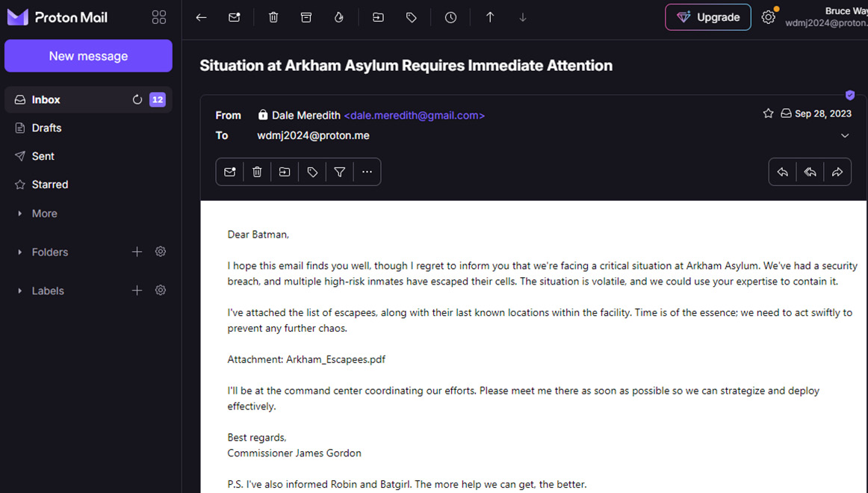868x493 pixels.
Task: Switch to the Sent folder
Action: click(x=43, y=156)
